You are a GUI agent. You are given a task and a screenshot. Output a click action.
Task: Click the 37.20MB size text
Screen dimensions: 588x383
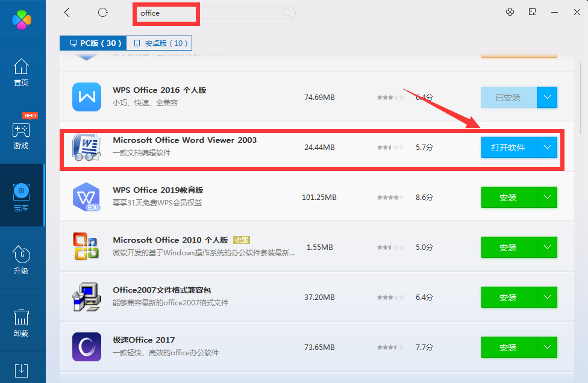coord(319,297)
